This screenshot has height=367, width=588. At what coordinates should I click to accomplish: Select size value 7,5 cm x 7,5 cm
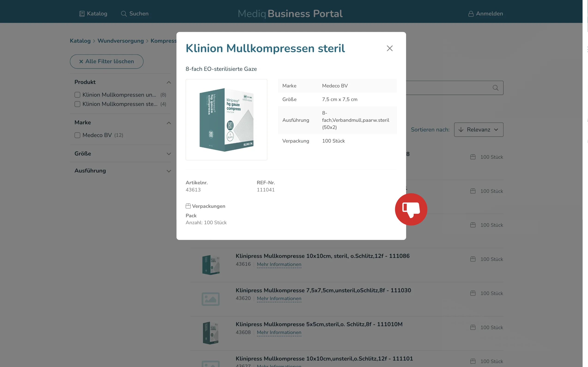click(339, 99)
